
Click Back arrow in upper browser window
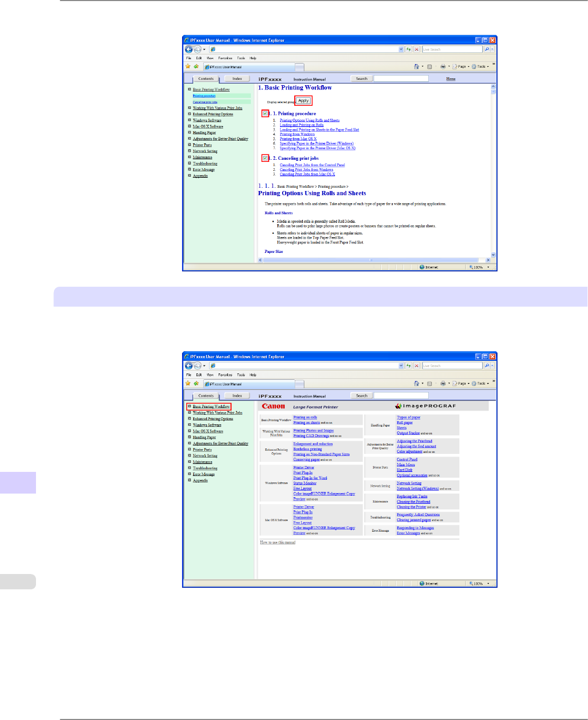tap(188, 49)
